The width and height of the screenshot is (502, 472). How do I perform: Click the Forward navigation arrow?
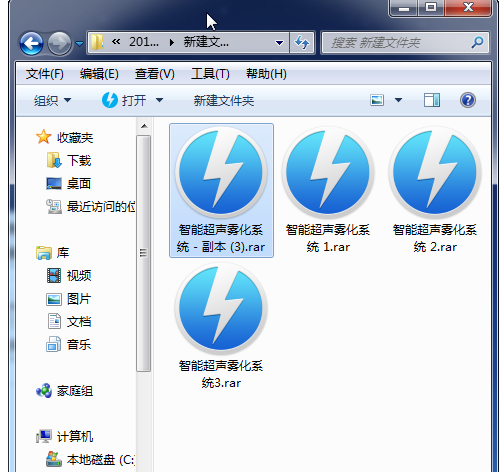(x=59, y=43)
